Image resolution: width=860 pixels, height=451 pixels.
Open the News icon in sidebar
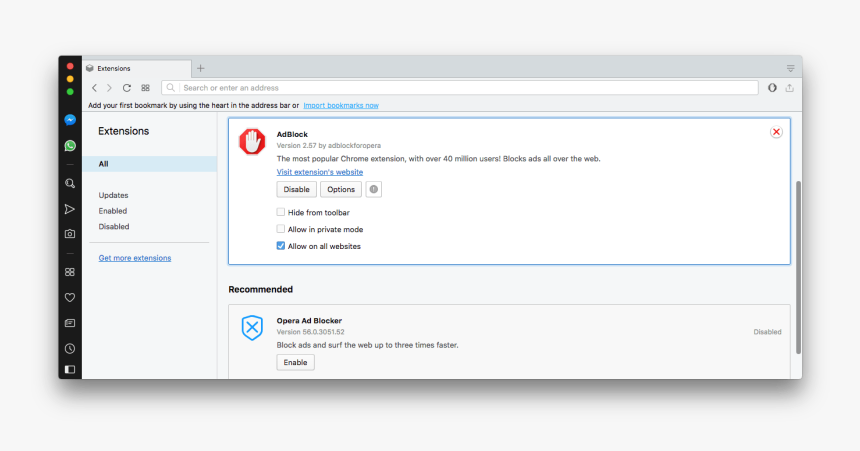pos(70,323)
